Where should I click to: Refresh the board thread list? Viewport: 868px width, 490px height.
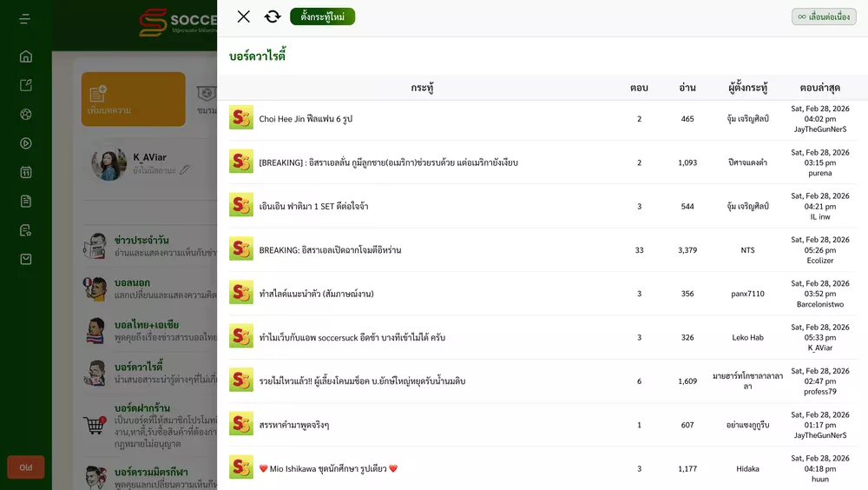click(273, 17)
